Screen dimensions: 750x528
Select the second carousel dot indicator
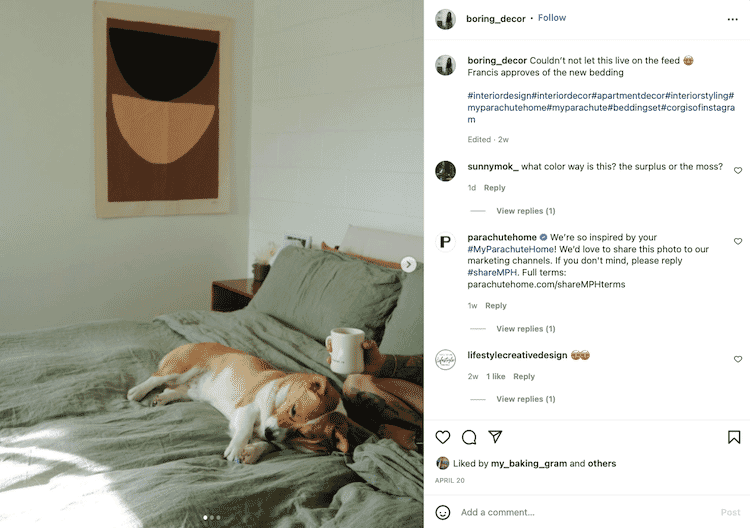click(212, 517)
